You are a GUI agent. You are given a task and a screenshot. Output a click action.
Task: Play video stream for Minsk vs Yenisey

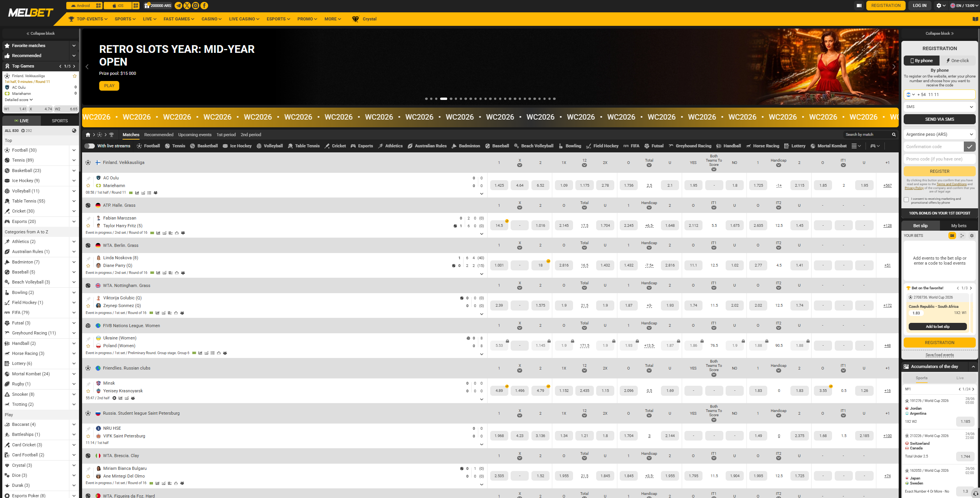click(x=114, y=398)
